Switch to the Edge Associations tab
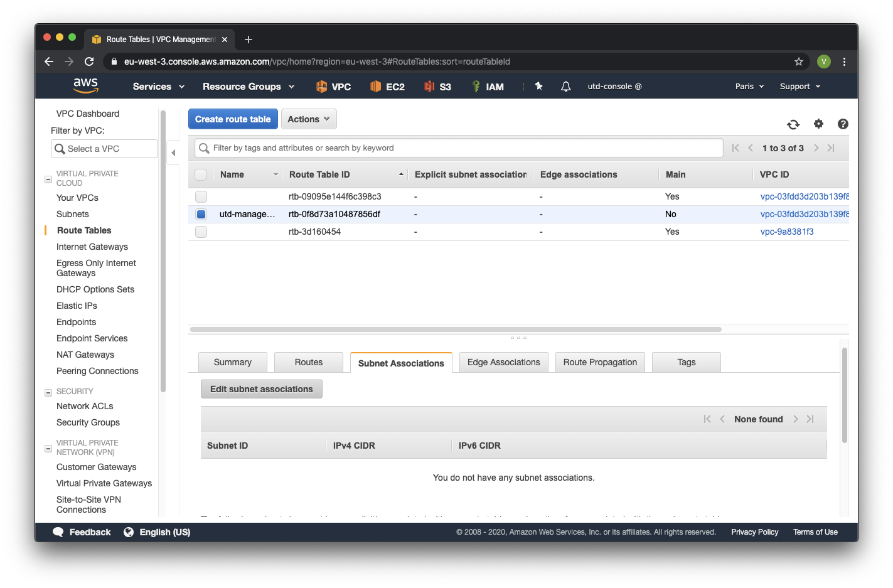893x588 pixels. click(504, 362)
